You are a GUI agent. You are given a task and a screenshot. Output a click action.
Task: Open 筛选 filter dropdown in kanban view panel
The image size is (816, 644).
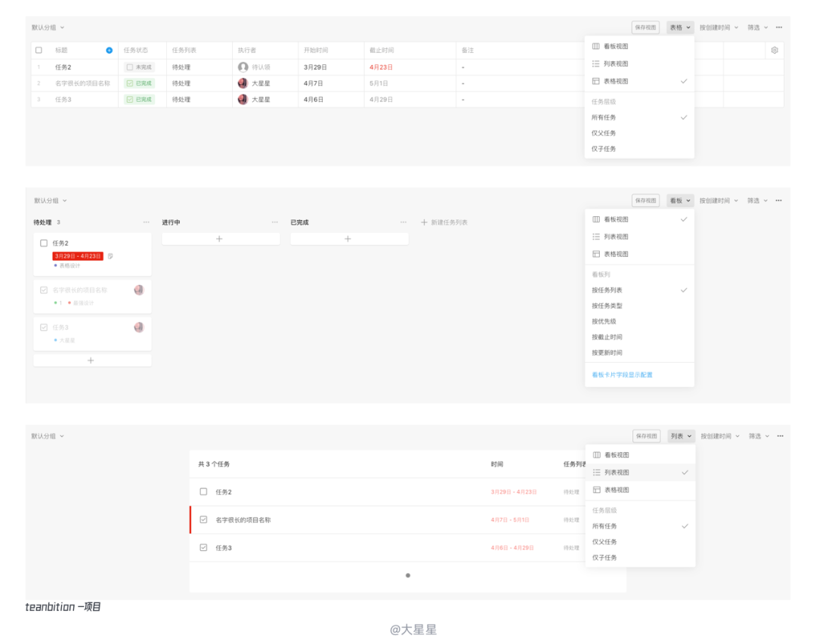point(758,200)
